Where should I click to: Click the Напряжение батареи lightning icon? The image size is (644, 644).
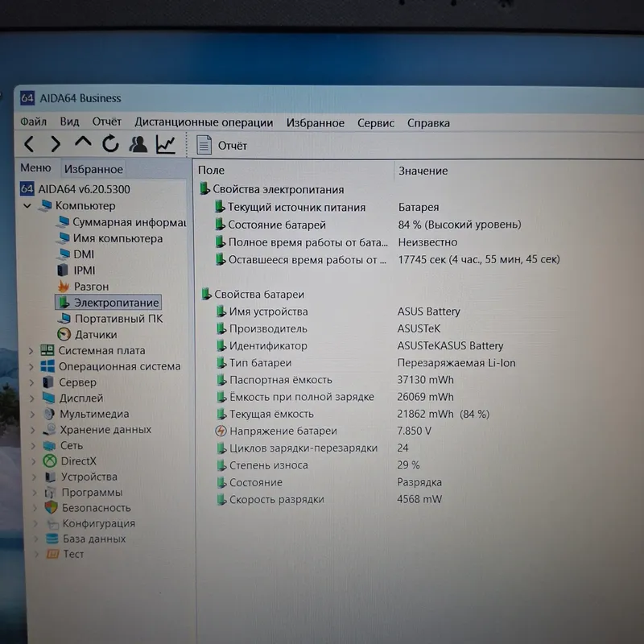[221, 431]
